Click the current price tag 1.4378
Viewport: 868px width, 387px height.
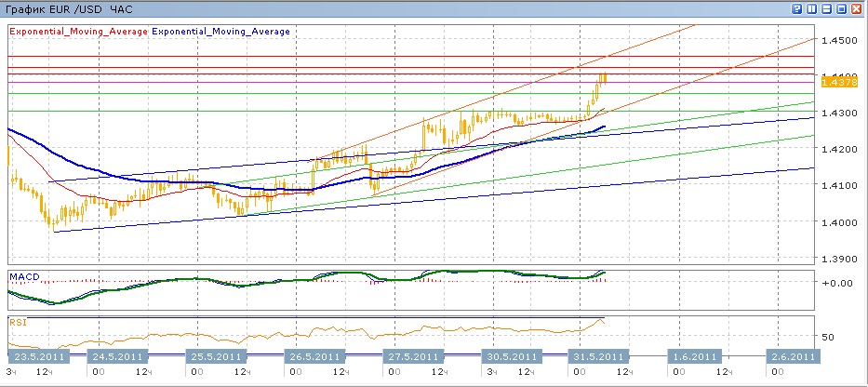click(840, 82)
